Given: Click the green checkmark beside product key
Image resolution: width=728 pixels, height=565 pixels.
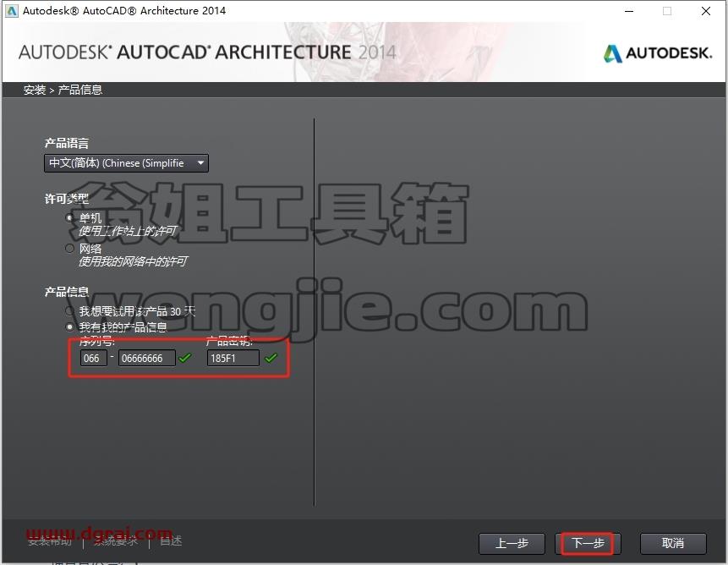Looking at the screenshot, I should coord(271,358).
